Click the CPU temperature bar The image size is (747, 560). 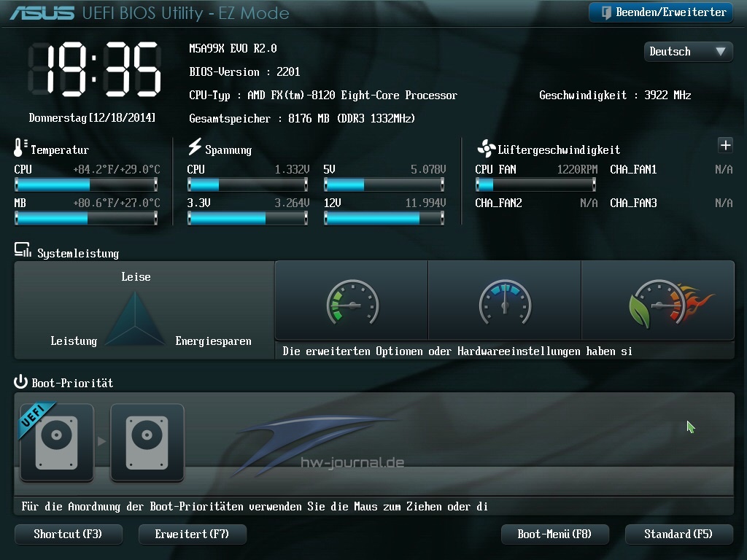[86, 184]
